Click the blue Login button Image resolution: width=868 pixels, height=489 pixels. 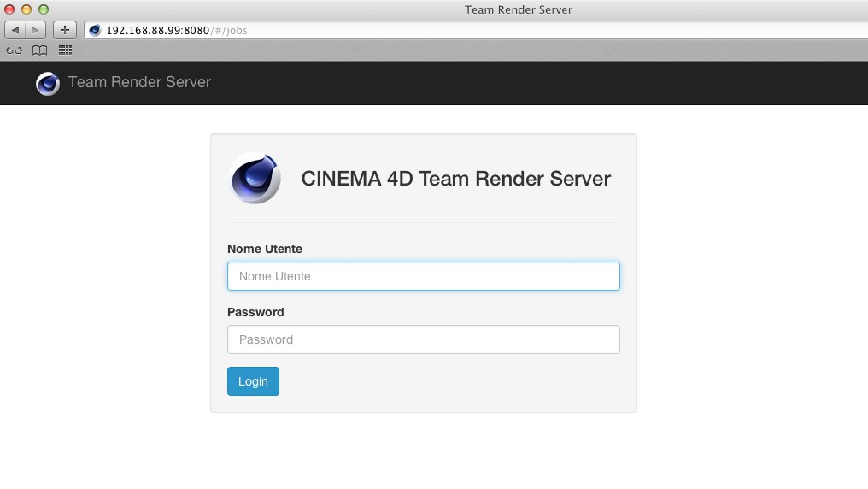tap(253, 381)
